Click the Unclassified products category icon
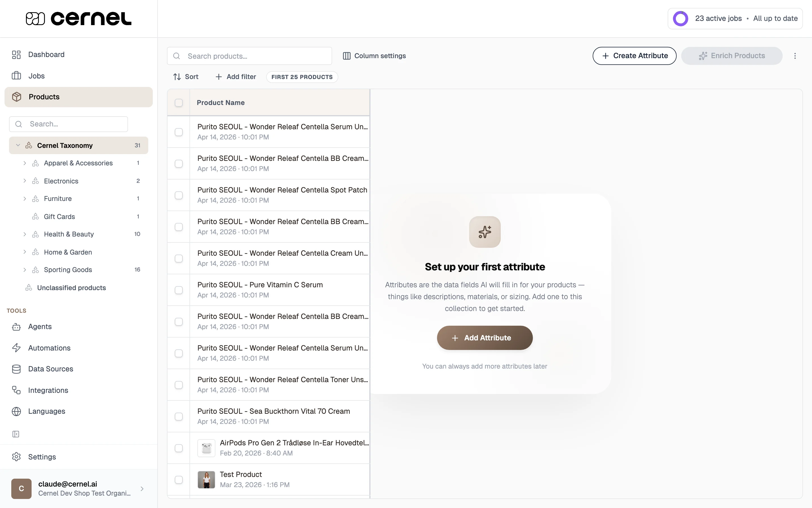812x508 pixels. [x=29, y=288]
